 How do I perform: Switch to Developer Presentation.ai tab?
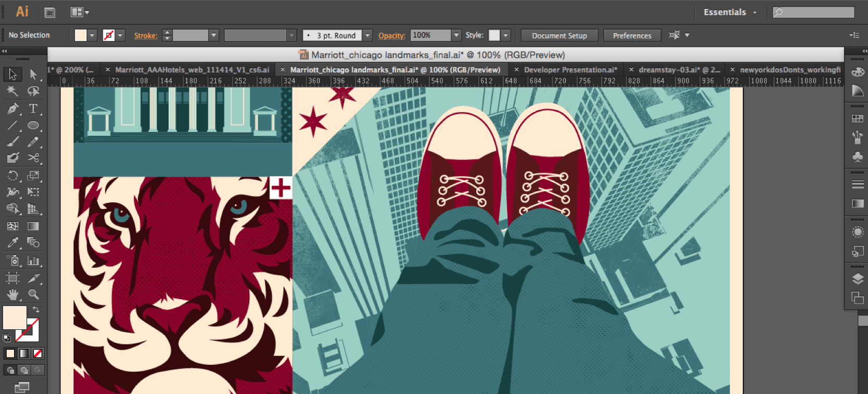[571, 70]
